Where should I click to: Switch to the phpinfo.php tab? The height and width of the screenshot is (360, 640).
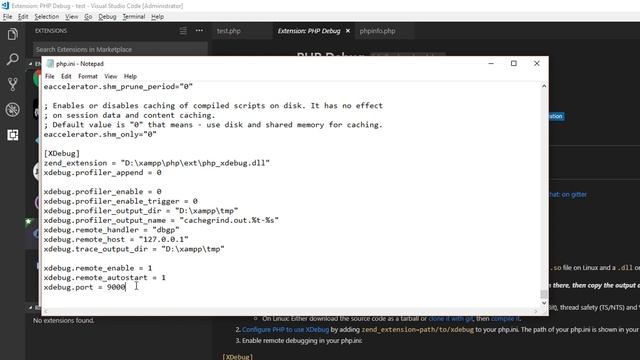[378, 31]
